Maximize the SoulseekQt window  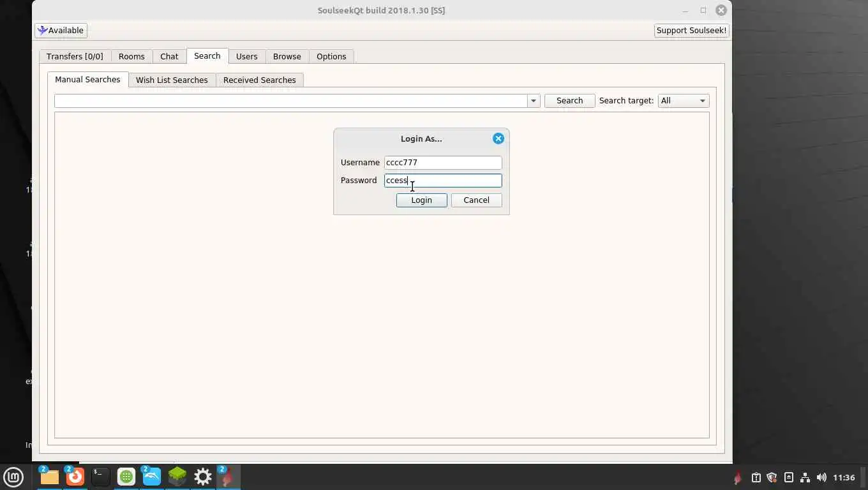[x=703, y=10]
